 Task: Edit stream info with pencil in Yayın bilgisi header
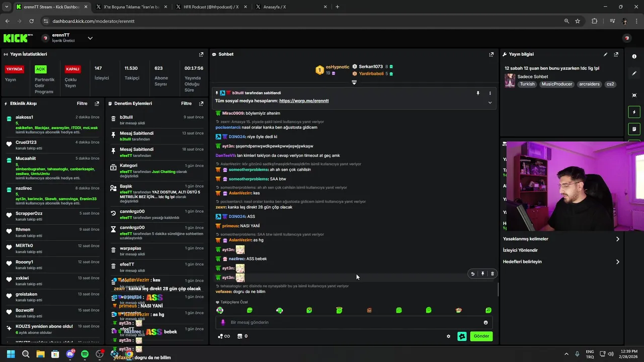605,54
